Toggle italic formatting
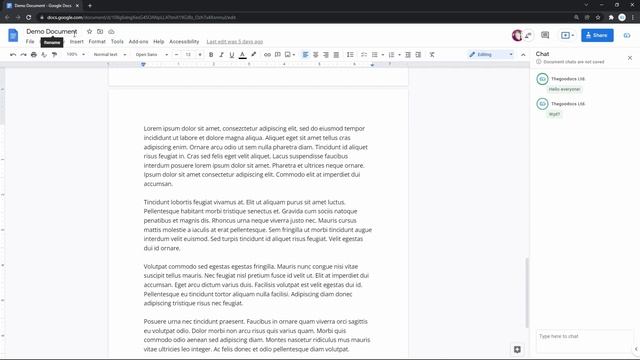Image resolution: width=640 pixels, height=360 pixels. pyautogui.click(x=221, y=55)
